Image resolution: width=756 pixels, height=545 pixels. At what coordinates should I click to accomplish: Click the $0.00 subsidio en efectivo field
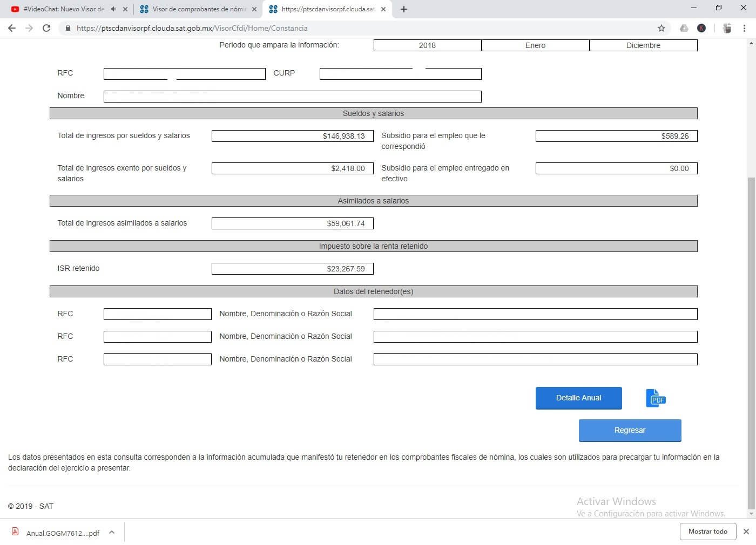[x=616, y=168]
